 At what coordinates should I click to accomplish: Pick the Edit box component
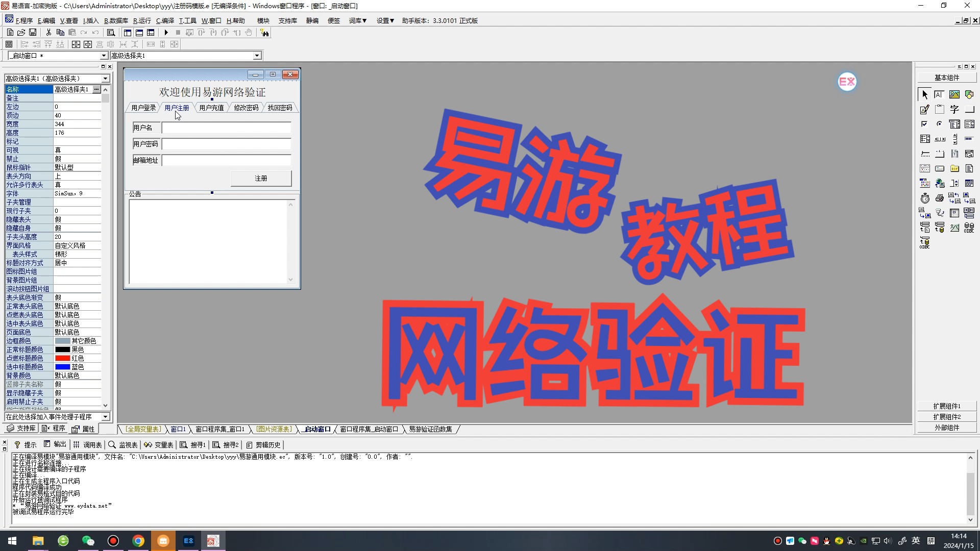939,94
